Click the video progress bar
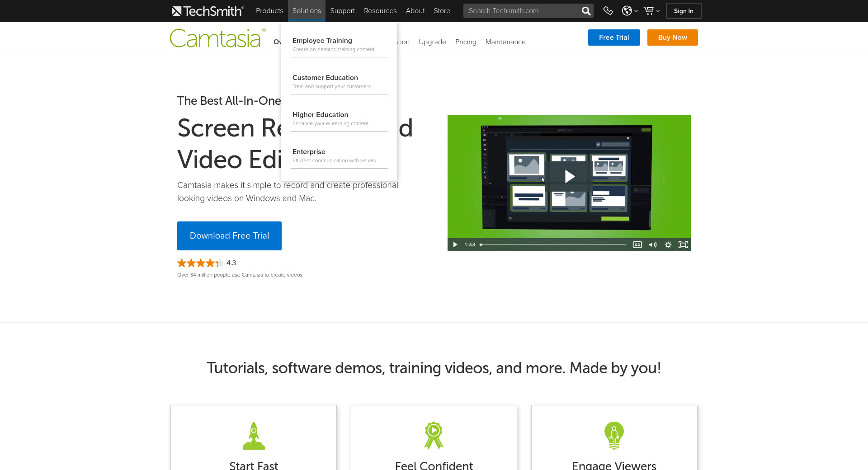The width and height of the screenshot is (868, 470). pos(553,244)
